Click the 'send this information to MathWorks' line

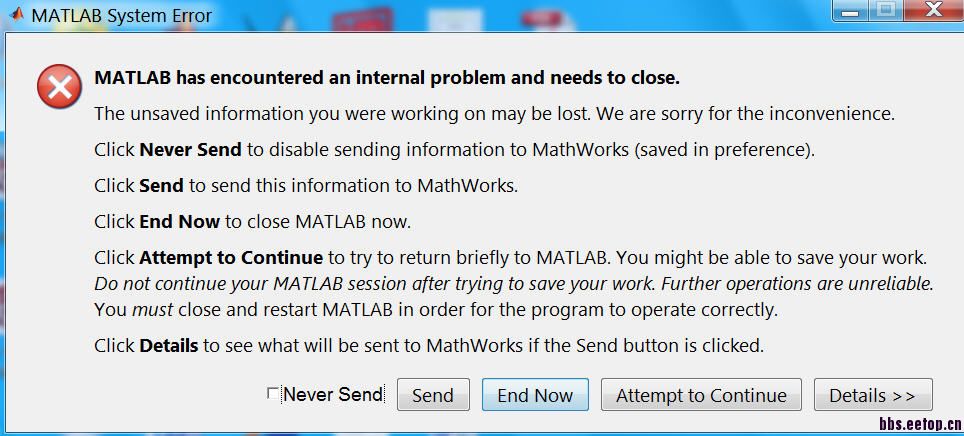tap(306, 186)
